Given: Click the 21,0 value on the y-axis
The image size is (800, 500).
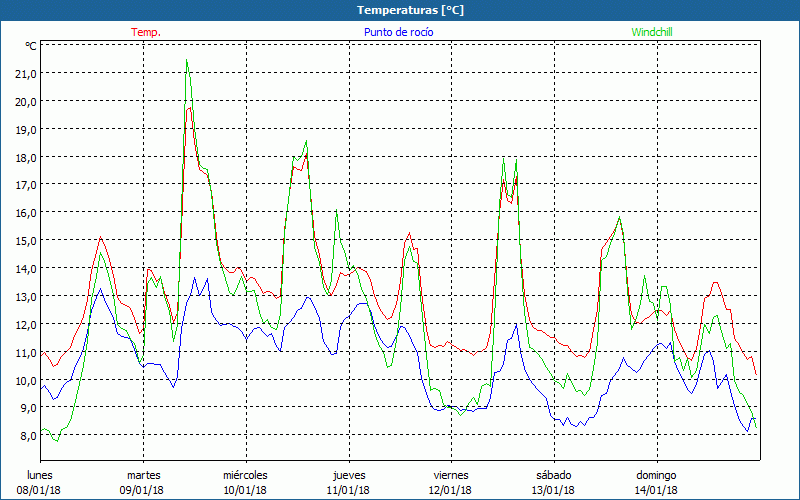Looking at the screenshot, I should point(25,73).
